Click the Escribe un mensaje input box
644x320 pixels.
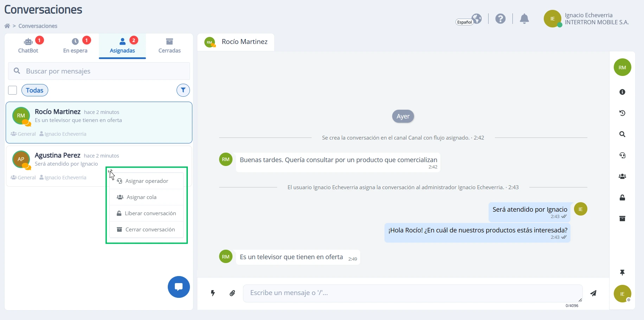[x=413, y=293]
